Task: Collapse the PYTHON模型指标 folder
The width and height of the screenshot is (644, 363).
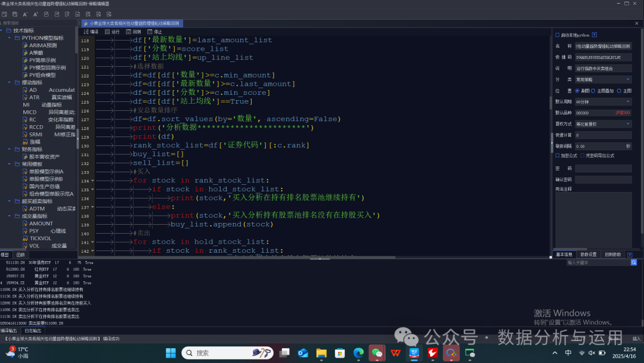Action: pos(10,38)
